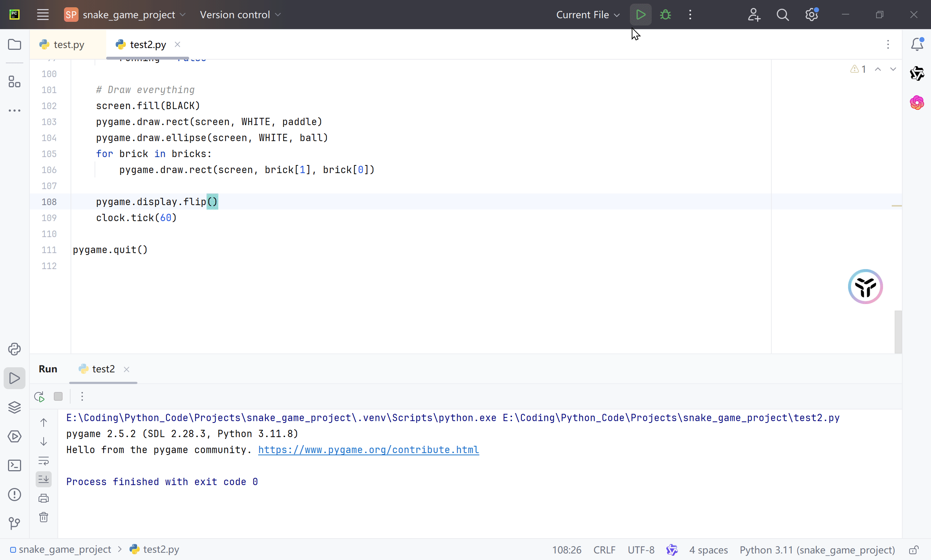Click the editor vertical scrollbar thumb
931x560 pixels.
tap(898, 332)
